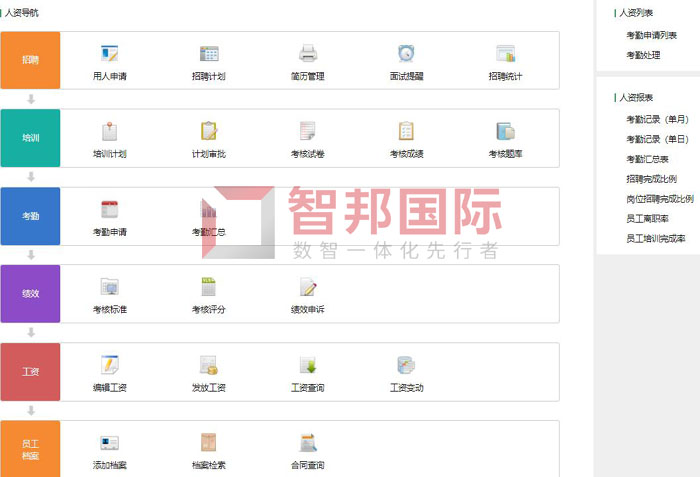Open the 考勤申请列表 link
Image resolution: width=700 pixels, height=477 pixels.
coord(651,35)
